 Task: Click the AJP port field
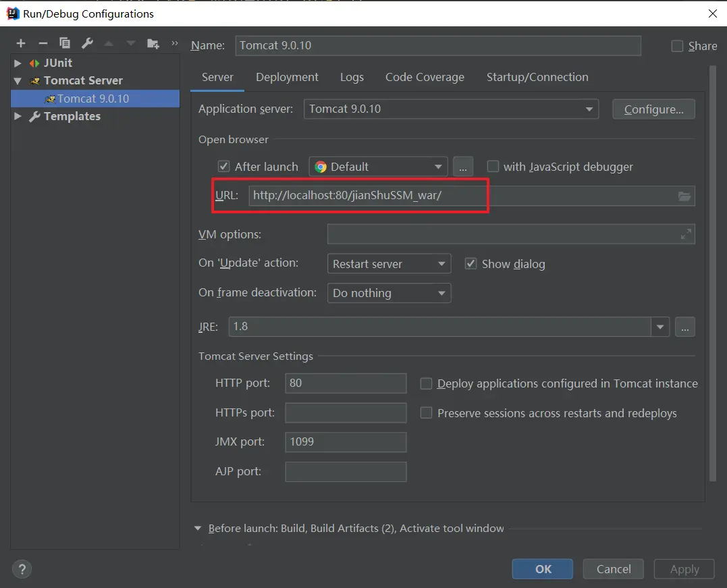346,472
